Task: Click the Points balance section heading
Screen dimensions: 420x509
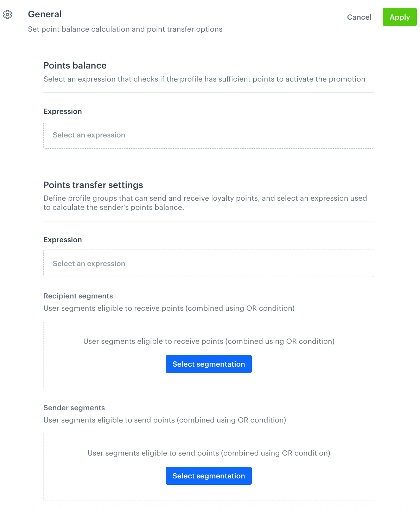Action: pyautogui.click(x=75, y=65)
